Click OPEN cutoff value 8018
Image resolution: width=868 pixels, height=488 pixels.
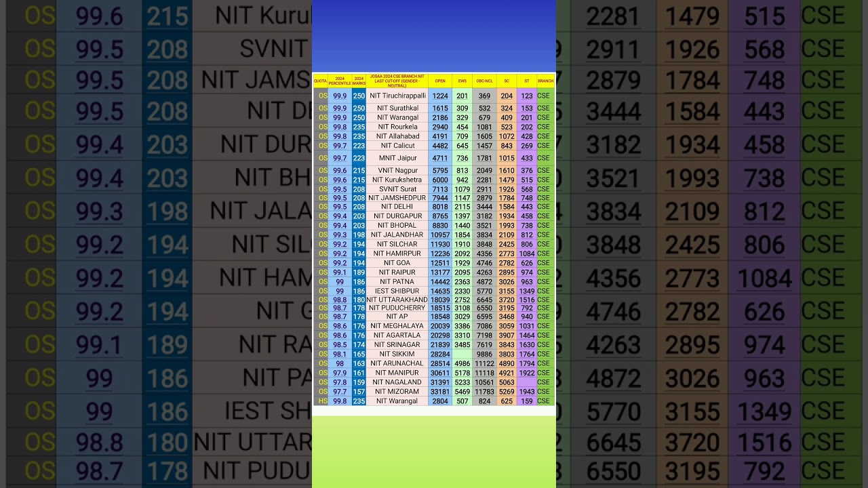tap(440, 207)
